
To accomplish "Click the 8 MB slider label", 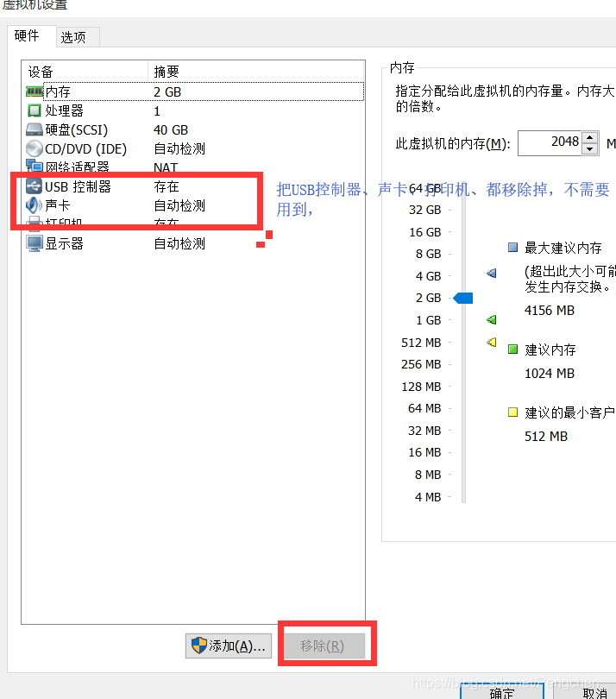I will [x=428, y=475].
